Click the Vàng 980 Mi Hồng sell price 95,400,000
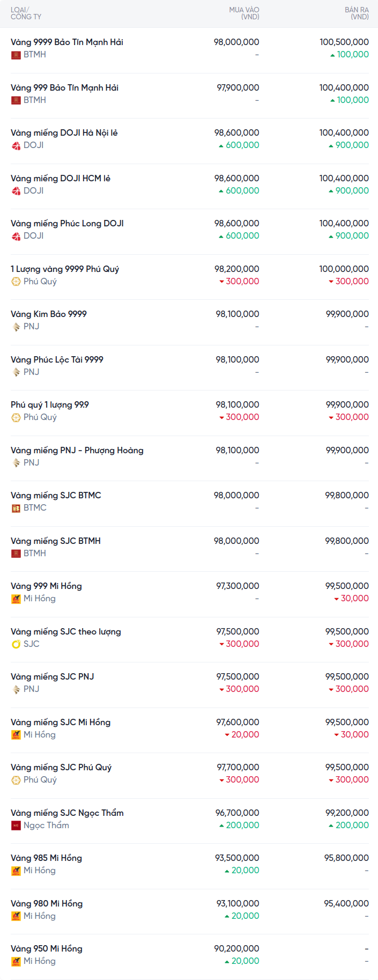The height and width of the screenshot is (980, 378). click(346, 903)
